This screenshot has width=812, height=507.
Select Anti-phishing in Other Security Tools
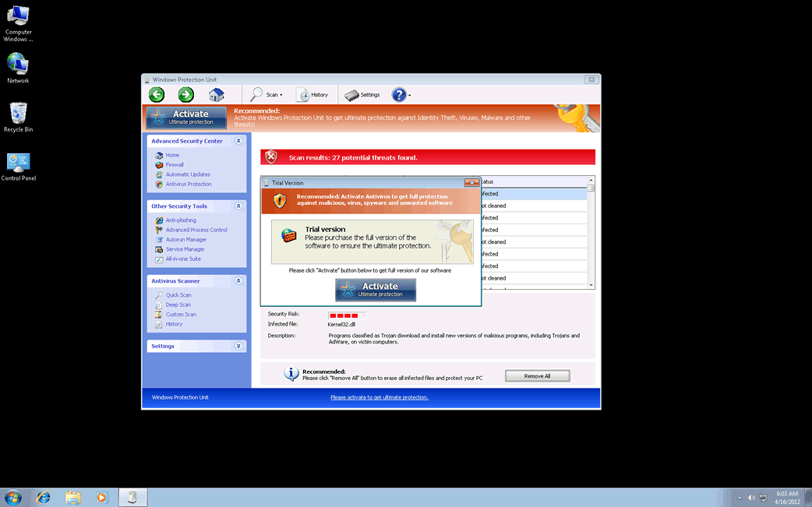pos(181,220)
